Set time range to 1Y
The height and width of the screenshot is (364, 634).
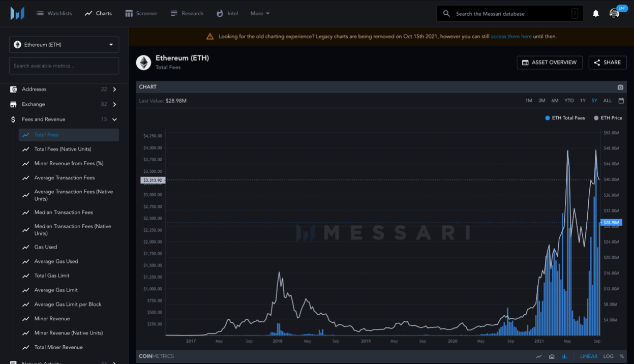[x=583, y=101]
